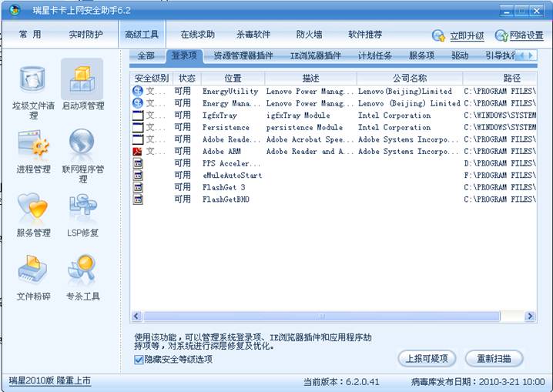
Task: Click the PPS Acceler... row icon
Action: pos(138,163)
